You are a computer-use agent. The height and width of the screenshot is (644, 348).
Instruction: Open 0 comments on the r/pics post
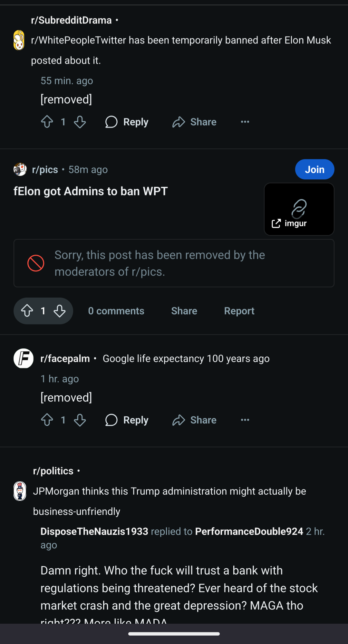(116, 311)
